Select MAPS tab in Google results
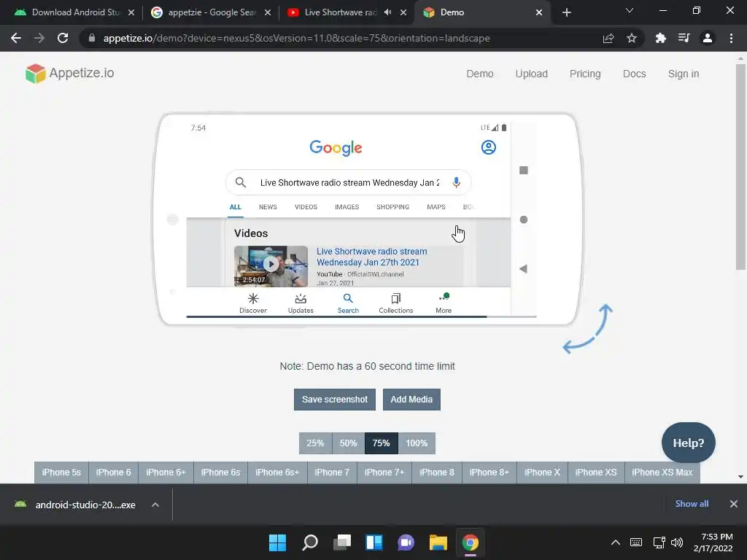Screen dimensions: 747x560 436,207
